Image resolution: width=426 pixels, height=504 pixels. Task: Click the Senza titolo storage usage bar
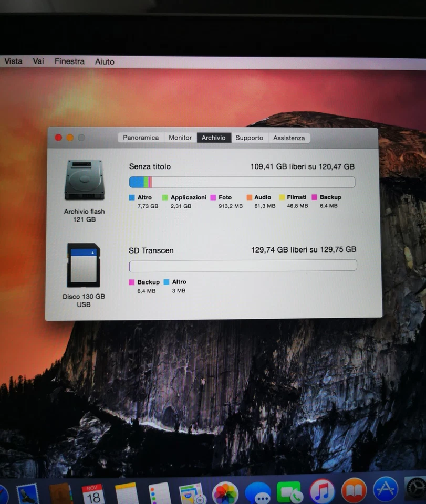pyautogui.click(x=242, y=182)
